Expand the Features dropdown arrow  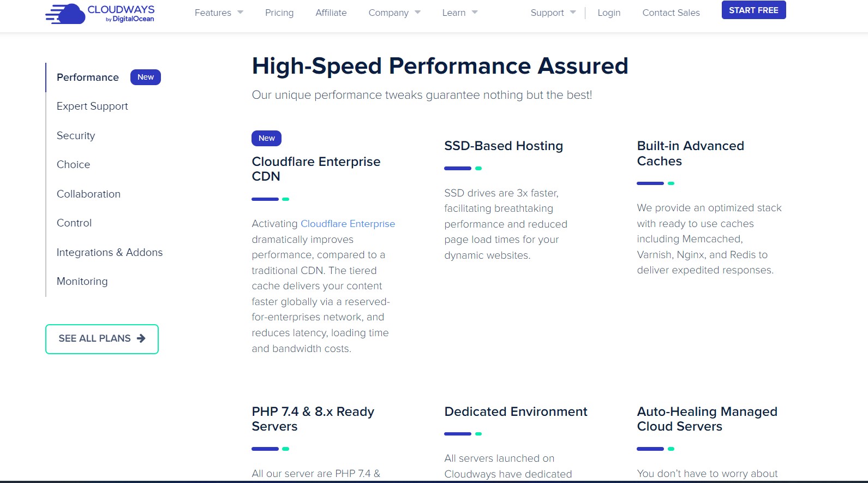pyautogui.click(x=240, y=12)
